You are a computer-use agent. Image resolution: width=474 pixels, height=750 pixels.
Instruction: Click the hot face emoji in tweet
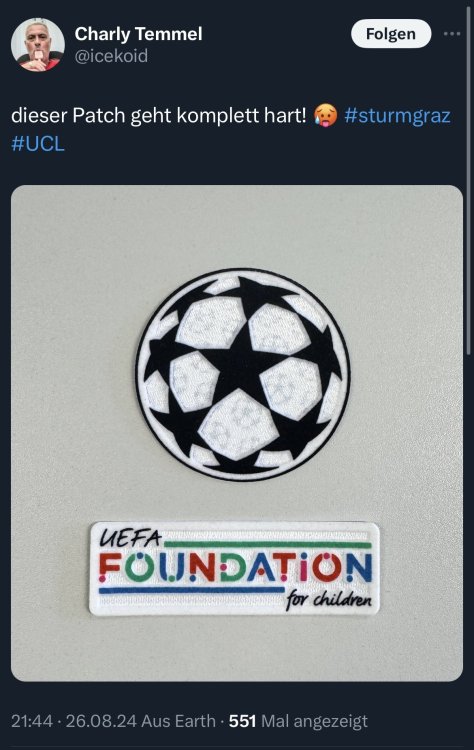(x=326, y=116)
